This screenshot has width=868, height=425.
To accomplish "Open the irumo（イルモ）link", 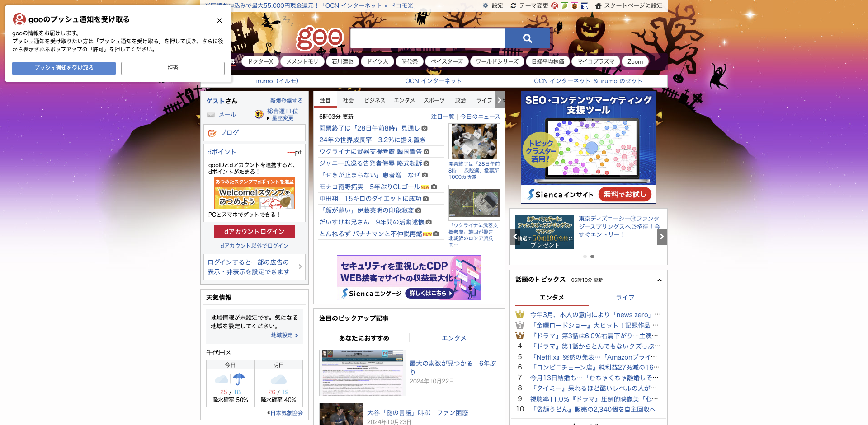I will point(277,81).
